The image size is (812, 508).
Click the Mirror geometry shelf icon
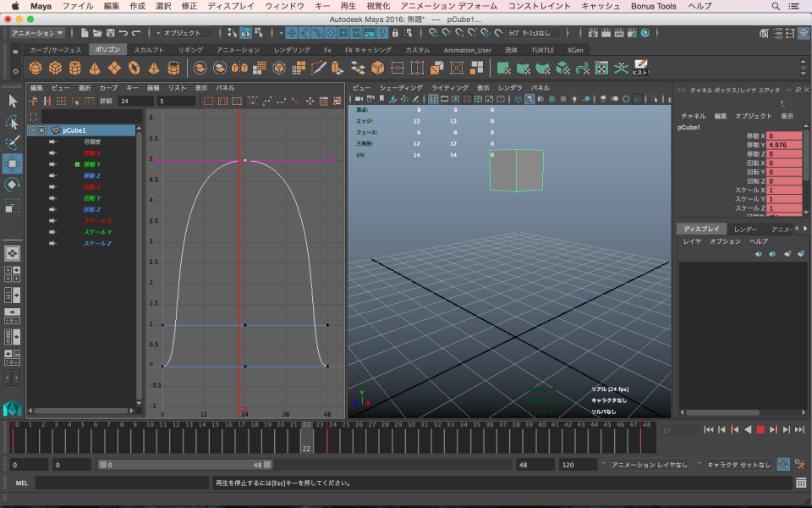[239, 68]
